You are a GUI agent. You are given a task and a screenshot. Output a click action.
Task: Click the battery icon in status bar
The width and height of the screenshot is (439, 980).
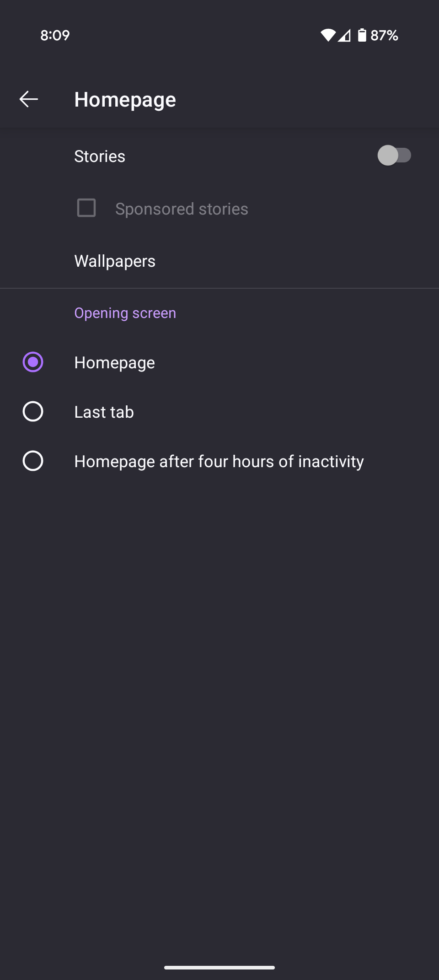click(x=362, y=35)
